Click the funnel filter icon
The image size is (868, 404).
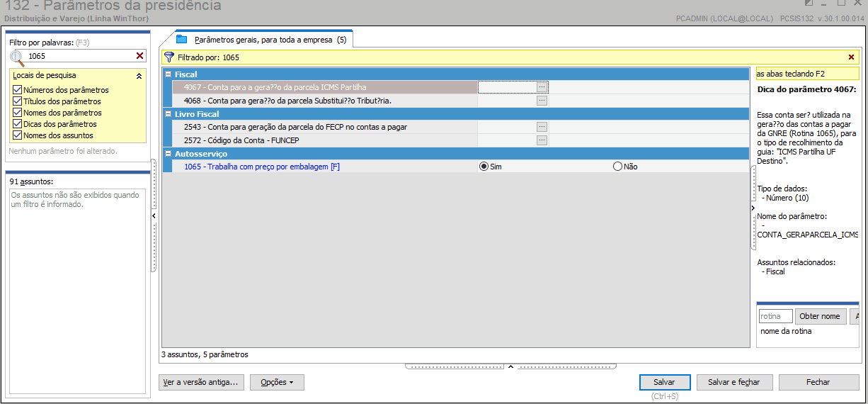169,57
